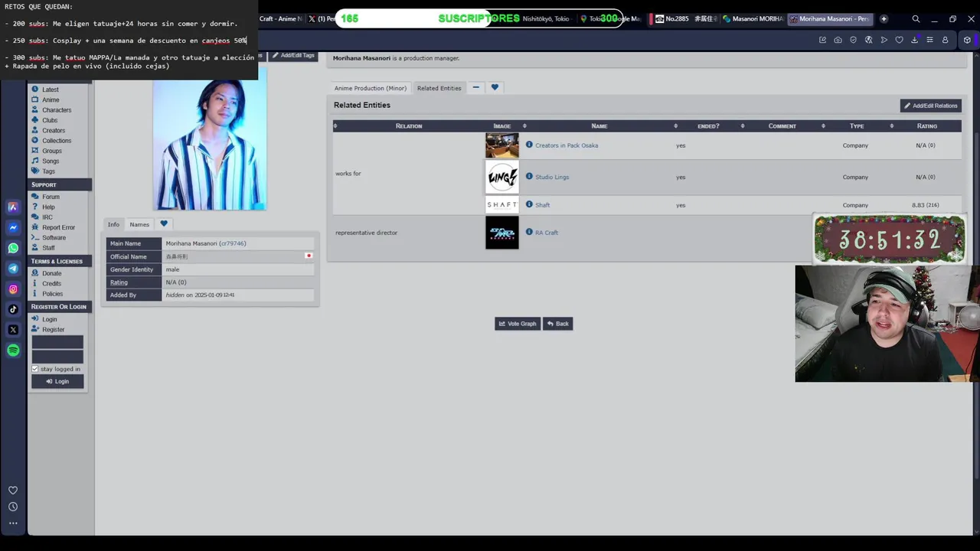The height and width of the screenshot is (551, 980).
Task: Click the heart tab beside Names
Action: tap(163, 223)
